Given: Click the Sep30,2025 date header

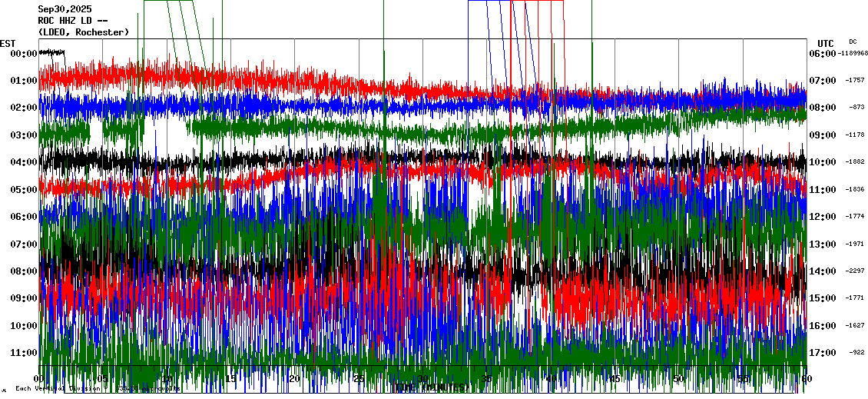Looking at the screenshot, I should 65,9.
